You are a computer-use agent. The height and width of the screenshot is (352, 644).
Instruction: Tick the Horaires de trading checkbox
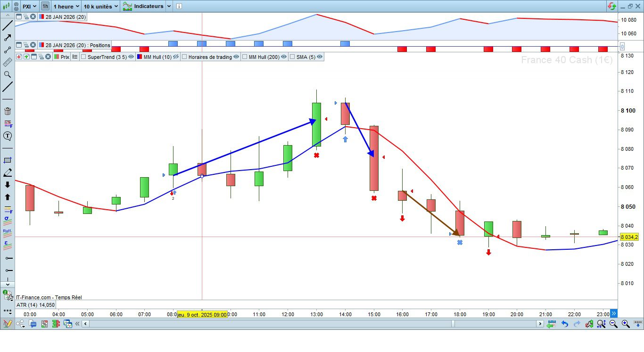pyautogui.click(x=184, y=57)
